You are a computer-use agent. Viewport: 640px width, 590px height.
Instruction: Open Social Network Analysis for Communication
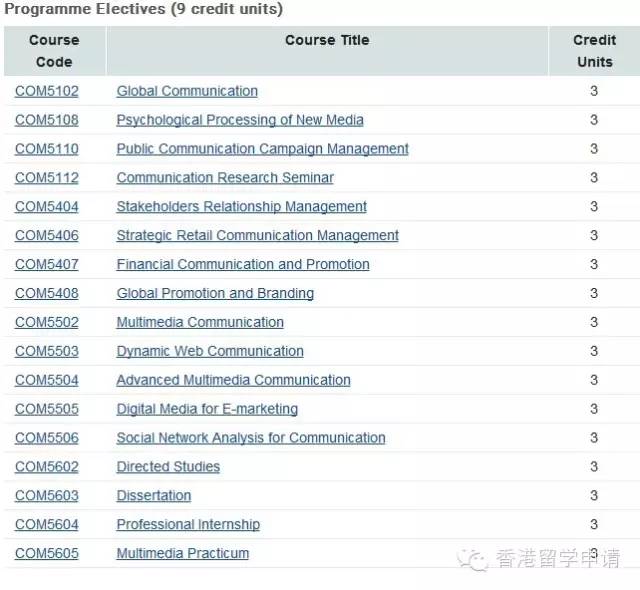251,438
